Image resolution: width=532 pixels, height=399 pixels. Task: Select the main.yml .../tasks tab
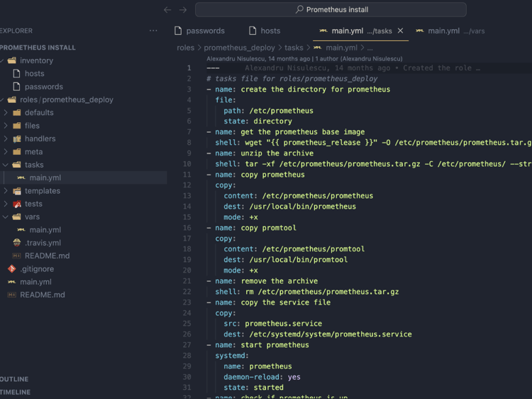coord(361,31)
